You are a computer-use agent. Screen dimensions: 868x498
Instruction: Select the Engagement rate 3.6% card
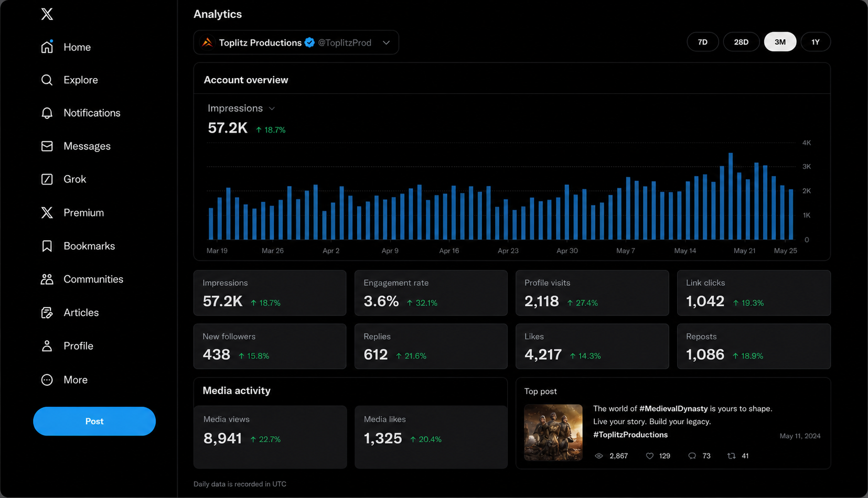(431, 293)
